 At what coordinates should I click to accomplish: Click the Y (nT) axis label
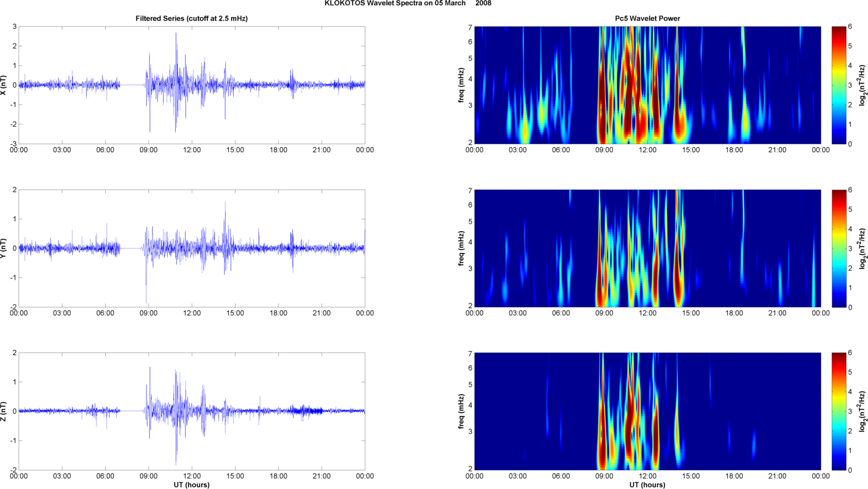coord(4,248)
